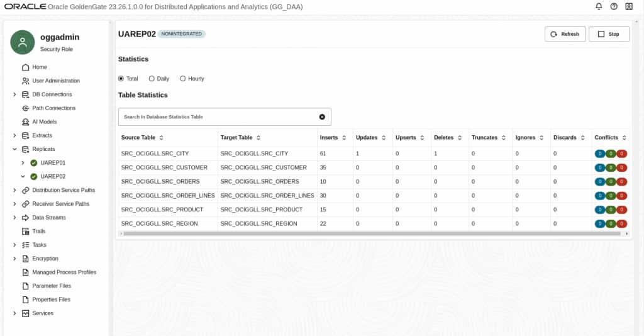Click the Data Streams arrow icon
The image size is (644, 336).
point(25,218)
